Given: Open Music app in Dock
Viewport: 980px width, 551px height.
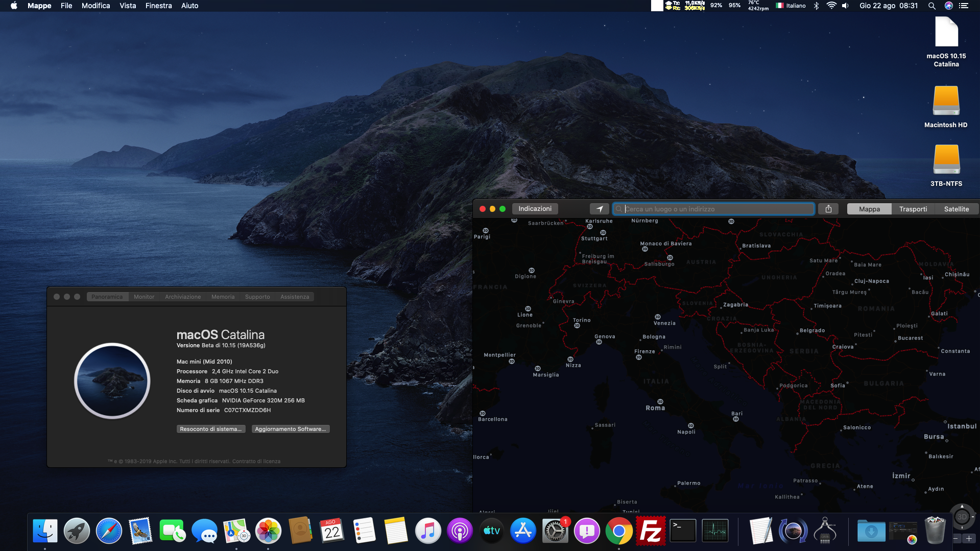Looking at the screenshot, I should [x=427, y=531].
